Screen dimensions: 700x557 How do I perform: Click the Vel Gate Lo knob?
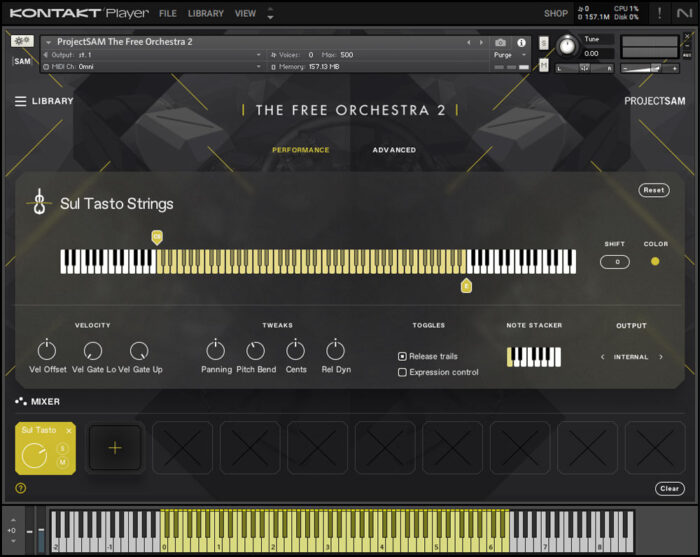93,351
